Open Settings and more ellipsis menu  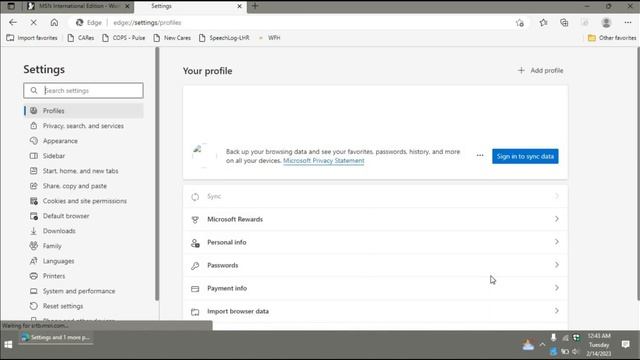(628, 23)
